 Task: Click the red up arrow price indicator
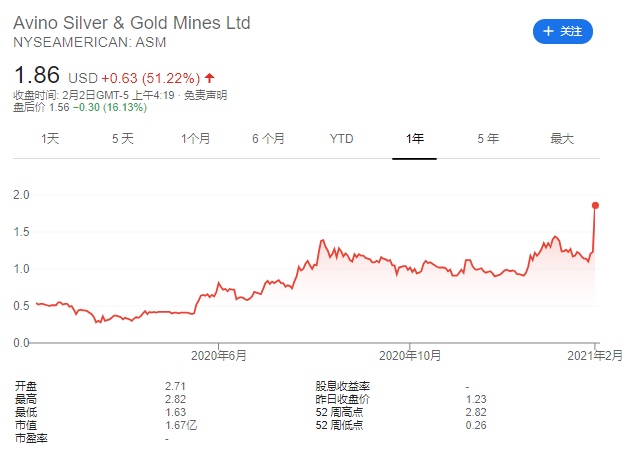tap(210, 78)
